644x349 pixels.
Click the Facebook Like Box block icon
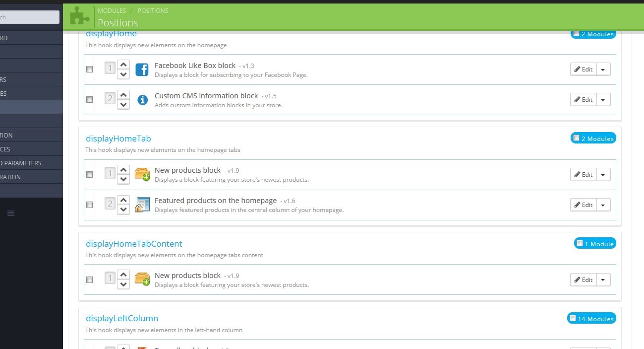point(142,70)
